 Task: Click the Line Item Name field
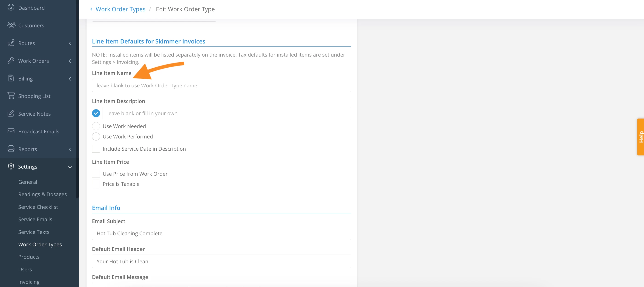[x=221, y=86]
